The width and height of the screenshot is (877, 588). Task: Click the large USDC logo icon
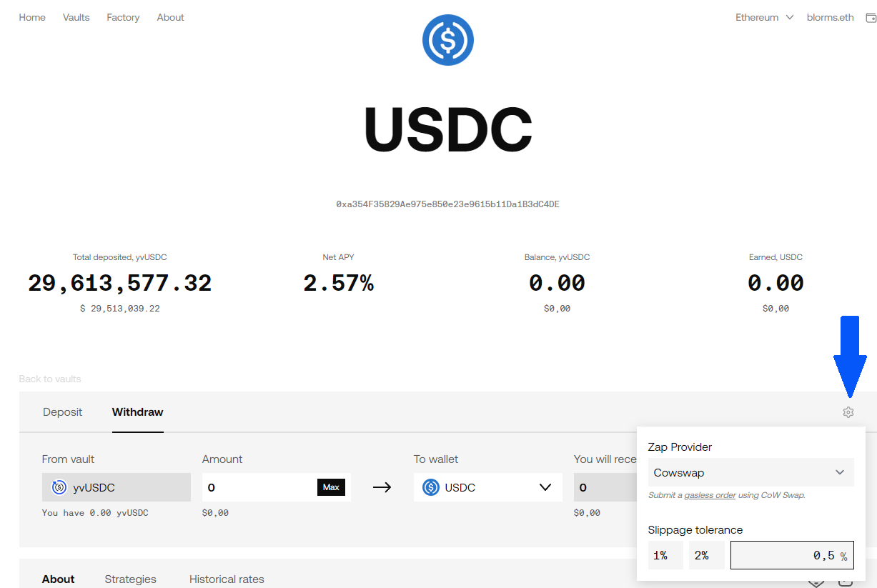447,40
